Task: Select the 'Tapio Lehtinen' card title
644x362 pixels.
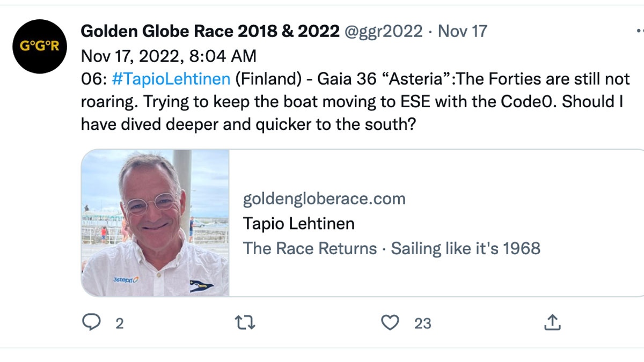Action: (x=298, y=224)
